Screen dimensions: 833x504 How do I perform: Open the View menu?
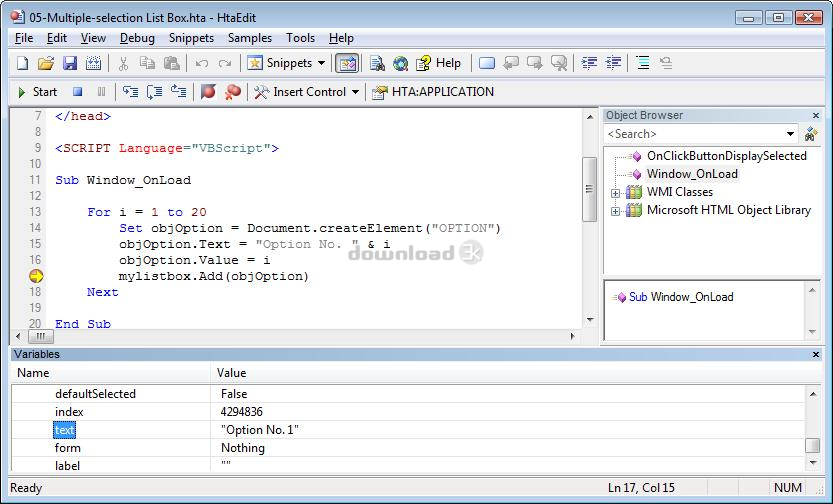(94, 38)
